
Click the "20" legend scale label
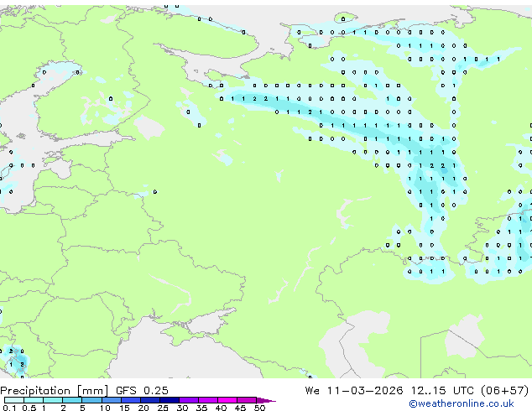point(143,408)
